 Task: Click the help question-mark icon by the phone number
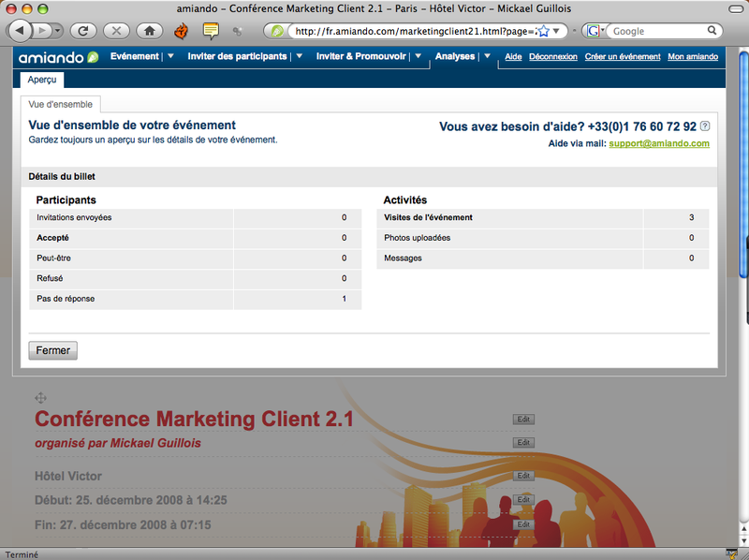[705, 126]
